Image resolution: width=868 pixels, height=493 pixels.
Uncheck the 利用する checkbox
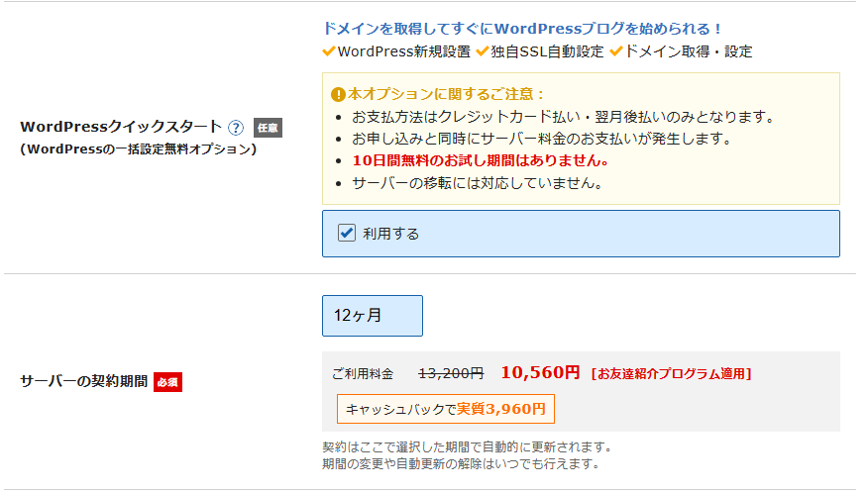pos(347,234)
